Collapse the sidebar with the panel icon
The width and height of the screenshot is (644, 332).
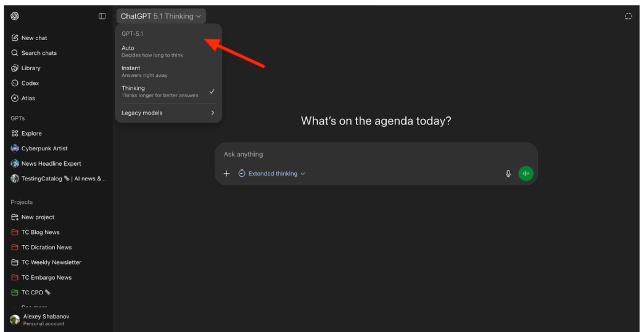click(102, 16)
